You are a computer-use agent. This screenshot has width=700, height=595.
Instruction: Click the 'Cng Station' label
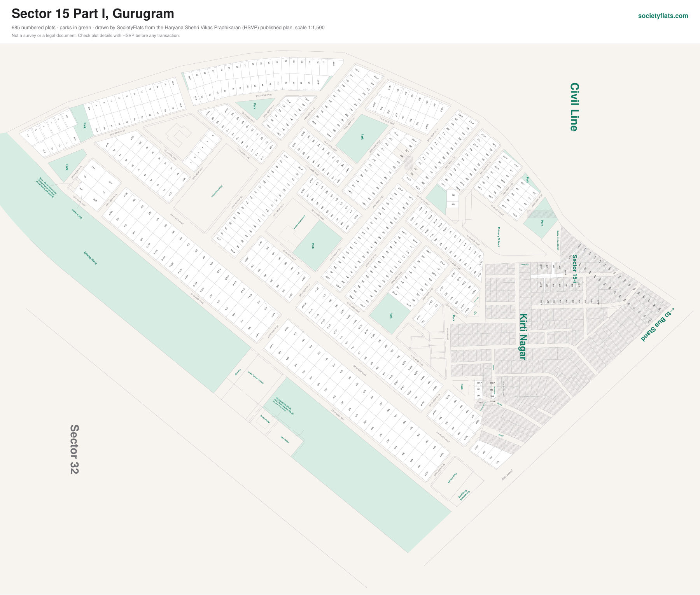tap(285, 440)
